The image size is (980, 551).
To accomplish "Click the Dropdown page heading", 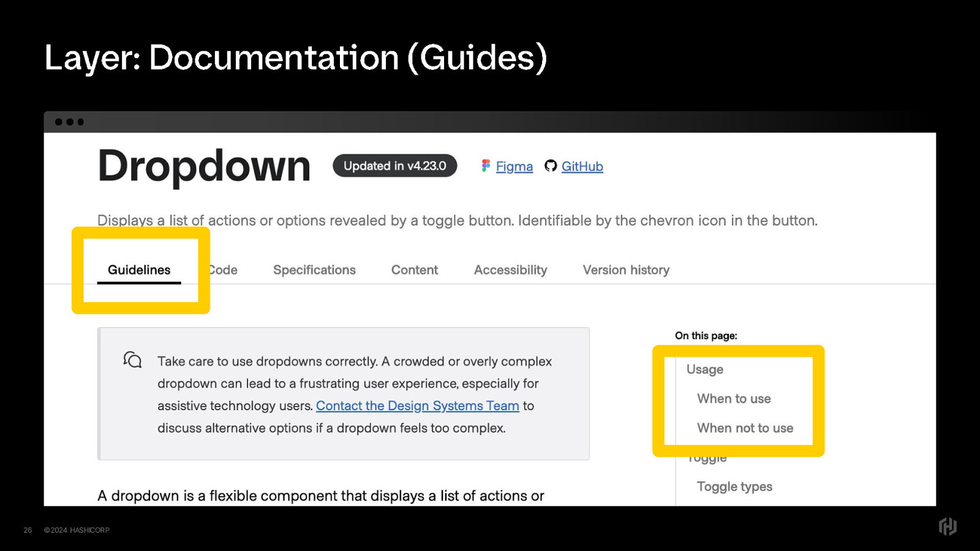I will tap(204, 166).
